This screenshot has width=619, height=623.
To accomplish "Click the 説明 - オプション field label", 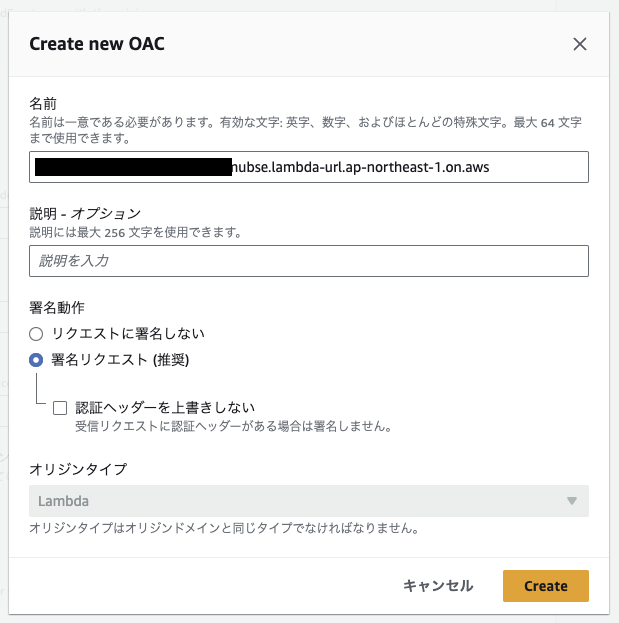I will tap(85, 214).
